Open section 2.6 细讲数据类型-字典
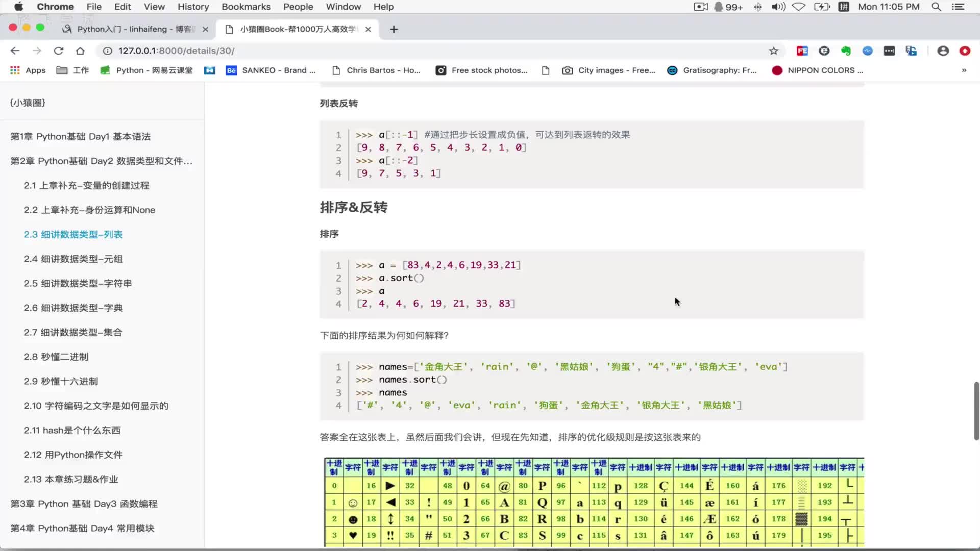 click(x=73, y=308)
